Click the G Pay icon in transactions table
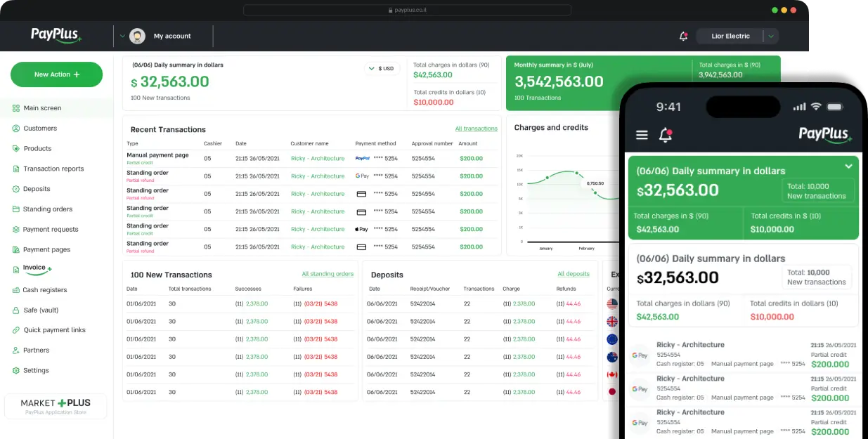Viewport: 868px width, 439px height. (363, 176)
